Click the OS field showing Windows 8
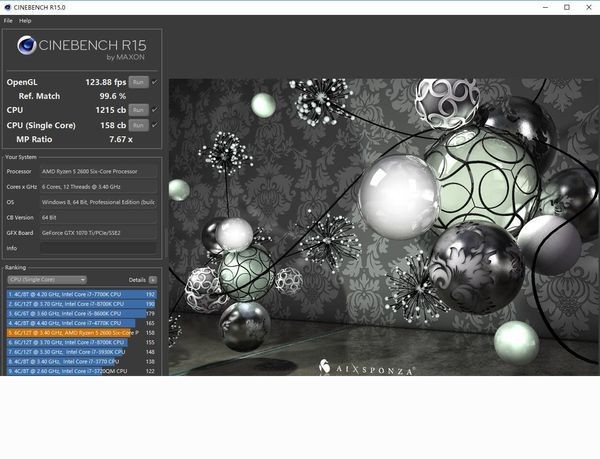Screen dimensions: 600x459 point(98,202)
